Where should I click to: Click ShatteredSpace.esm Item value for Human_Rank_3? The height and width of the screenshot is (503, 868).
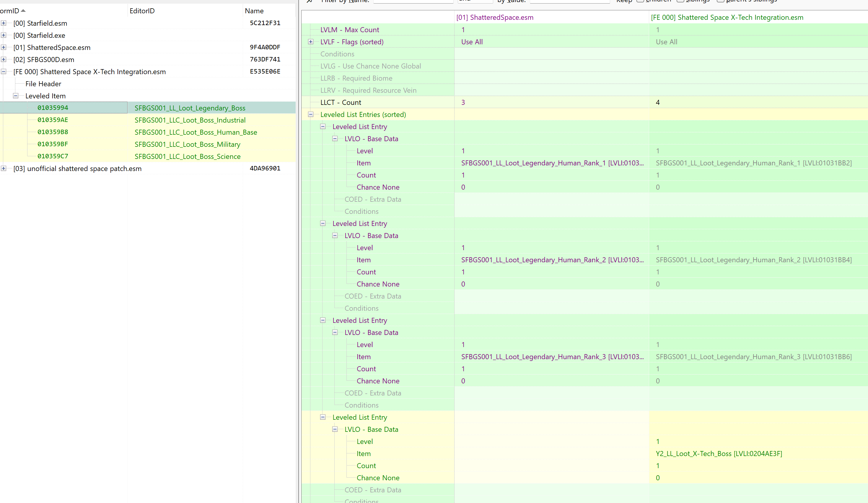(553, 357)
